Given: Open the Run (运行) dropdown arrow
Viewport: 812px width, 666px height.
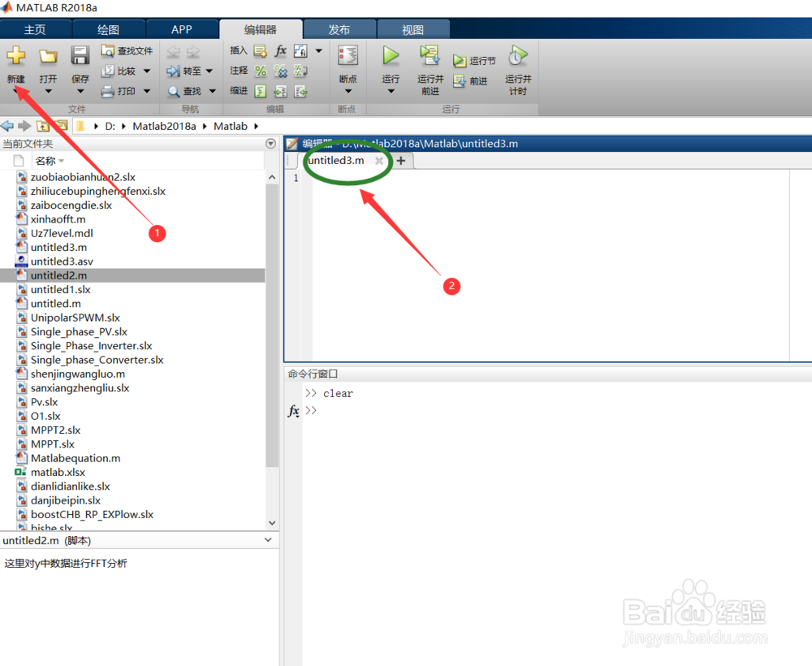Looking at the screenshot, I should coord(391,92).
